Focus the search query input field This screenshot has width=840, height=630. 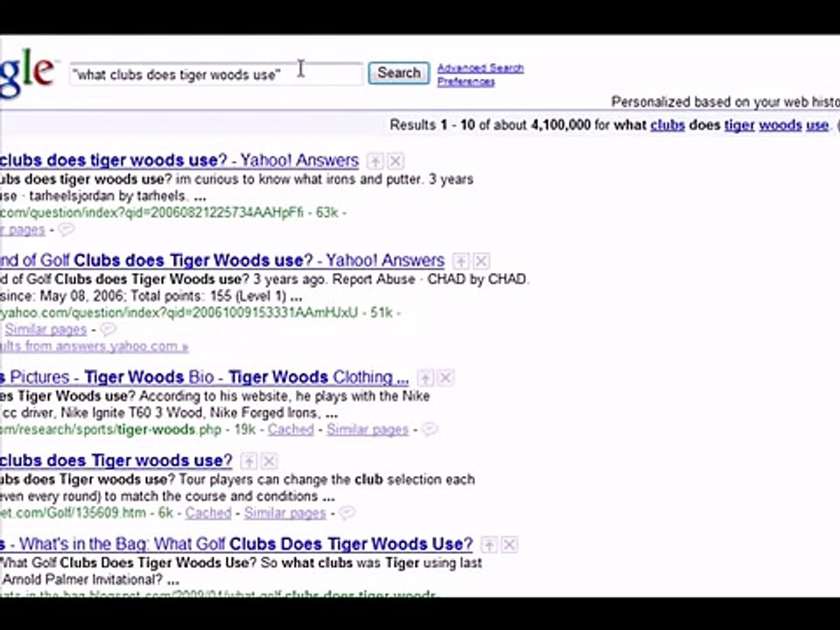[216, 73]
